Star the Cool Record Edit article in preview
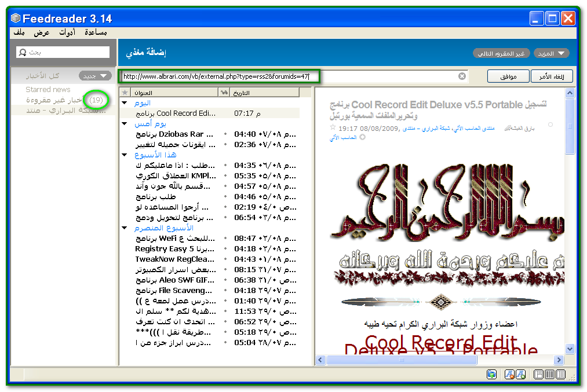This screenshot has height=392, width=587. (x=333, y=127)
